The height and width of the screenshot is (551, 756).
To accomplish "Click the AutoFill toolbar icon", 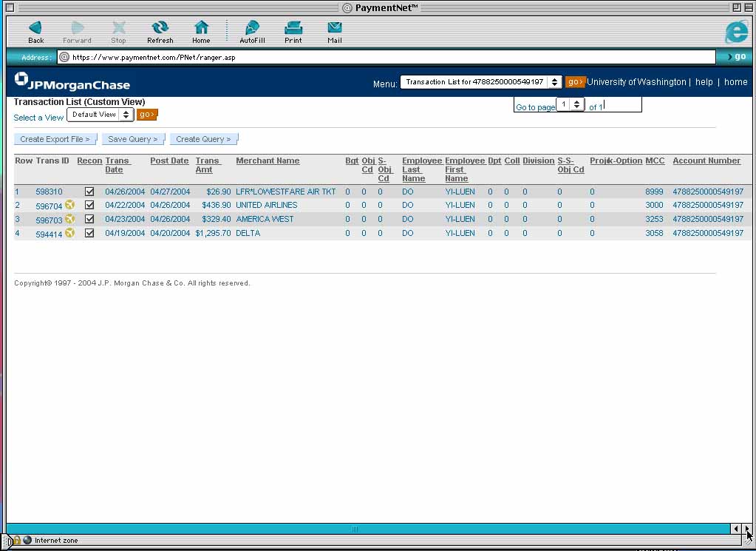I will pyautogui.click(x=252, y=28).
